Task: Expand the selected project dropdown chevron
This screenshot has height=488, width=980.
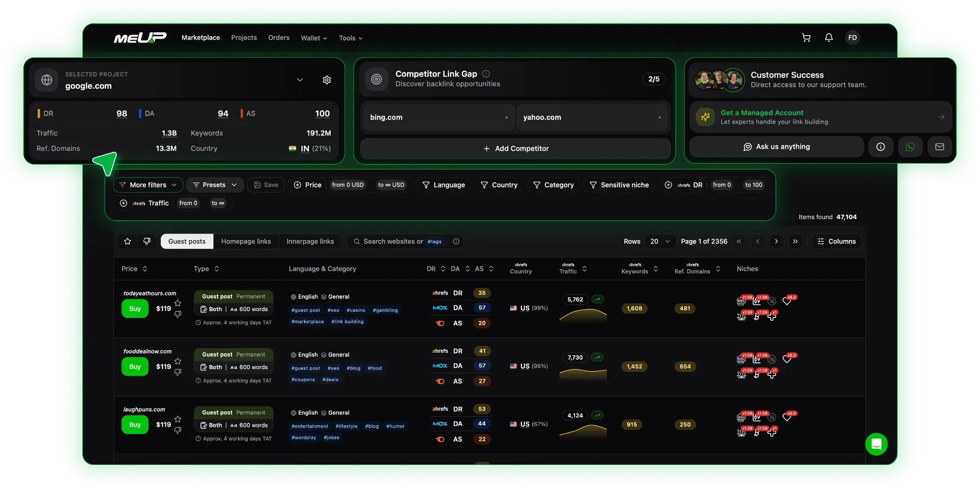Action: (300, 80)
